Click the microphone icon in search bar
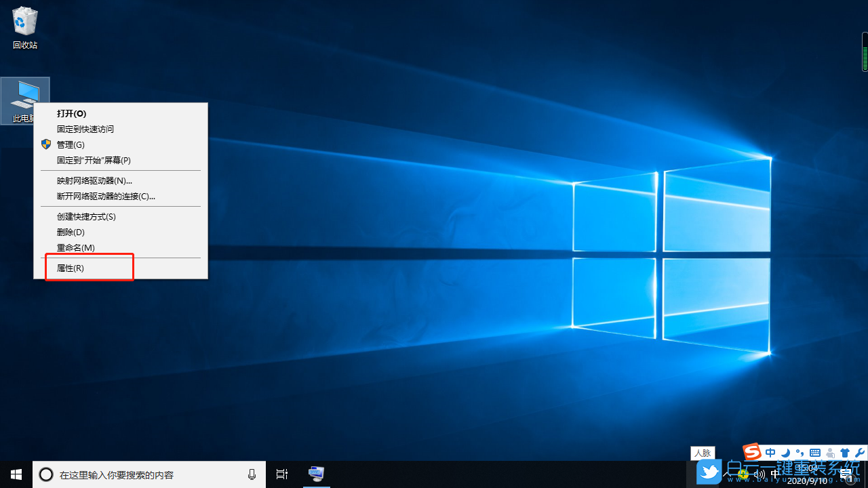Image resolution: width=868 pixels, height=488 pixels. [252, 474]
